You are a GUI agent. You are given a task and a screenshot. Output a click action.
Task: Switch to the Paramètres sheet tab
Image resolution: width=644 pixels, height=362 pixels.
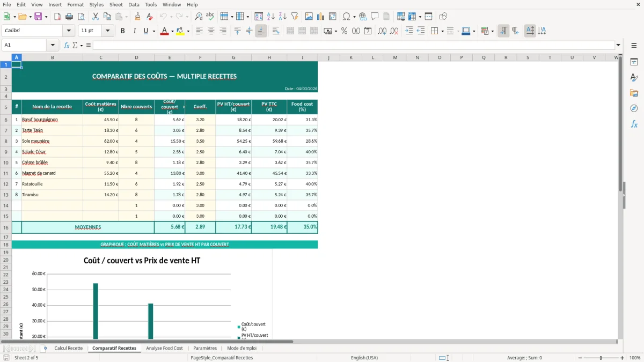click(x=205, y=348)
